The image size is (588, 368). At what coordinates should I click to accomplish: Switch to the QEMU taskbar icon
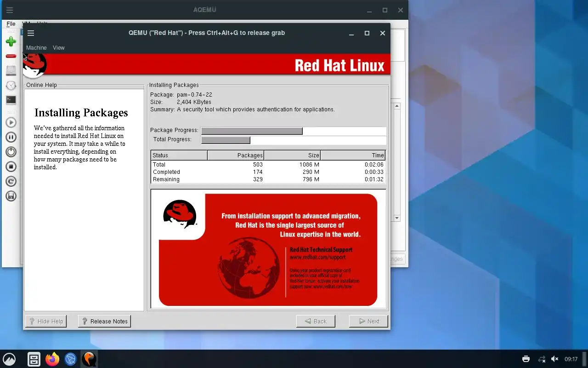(89, 359)
